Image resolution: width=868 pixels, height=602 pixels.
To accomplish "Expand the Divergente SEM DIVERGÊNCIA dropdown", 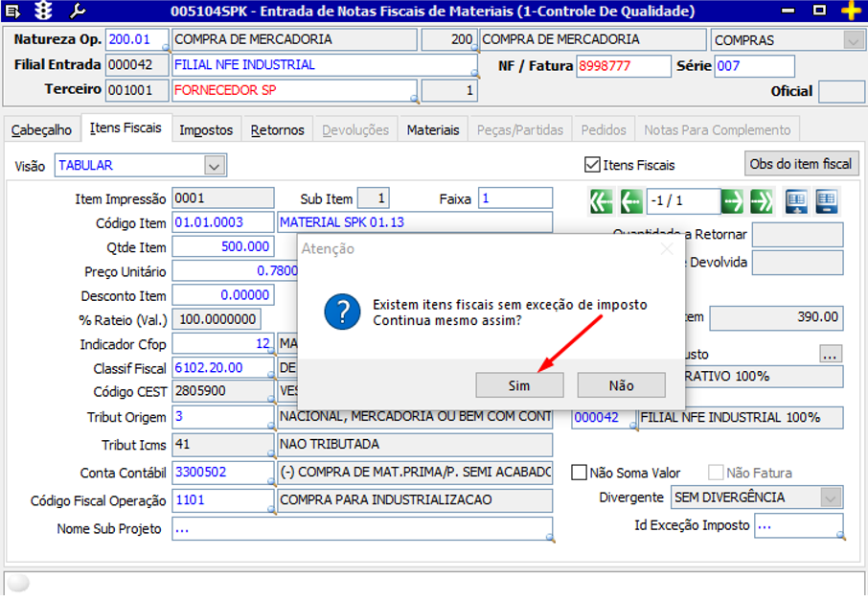I will tap(831, 498).
